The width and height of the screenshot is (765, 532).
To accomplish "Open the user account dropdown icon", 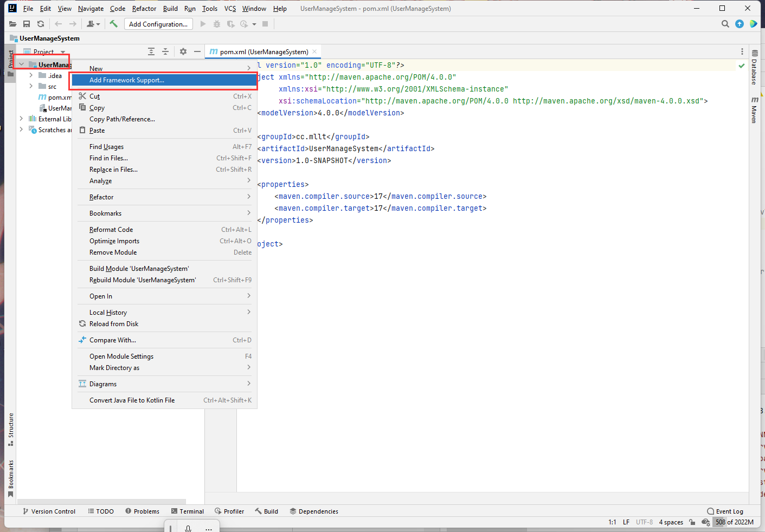I will [93, 24].
